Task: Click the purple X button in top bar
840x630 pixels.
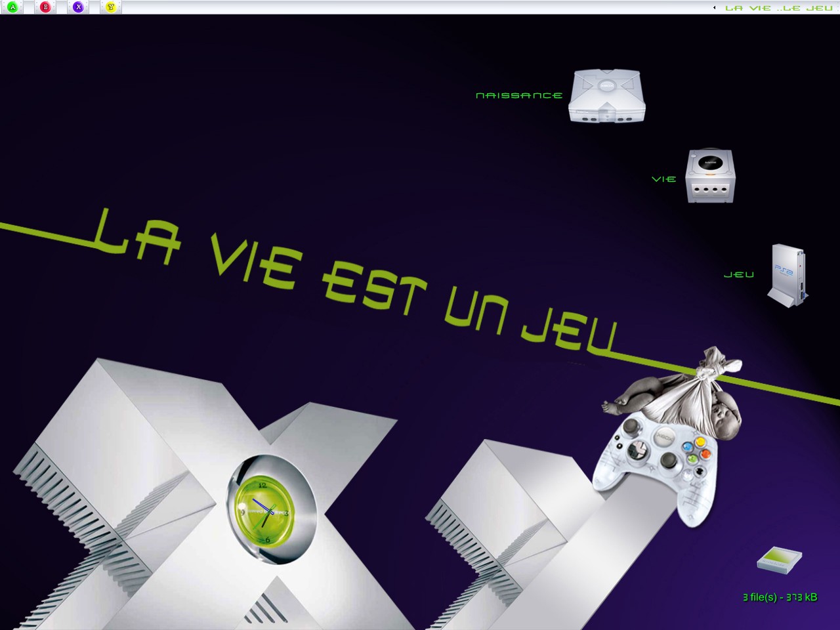Action: pos(78,7)
